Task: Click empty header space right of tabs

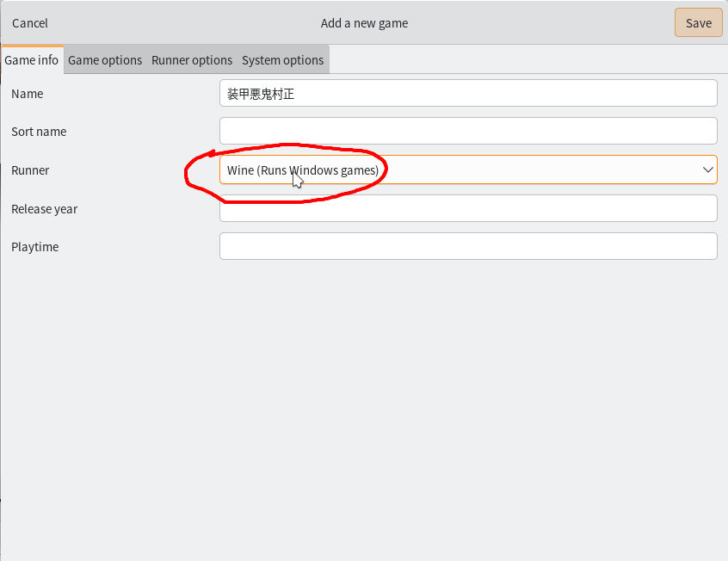Action: point(525,60)
